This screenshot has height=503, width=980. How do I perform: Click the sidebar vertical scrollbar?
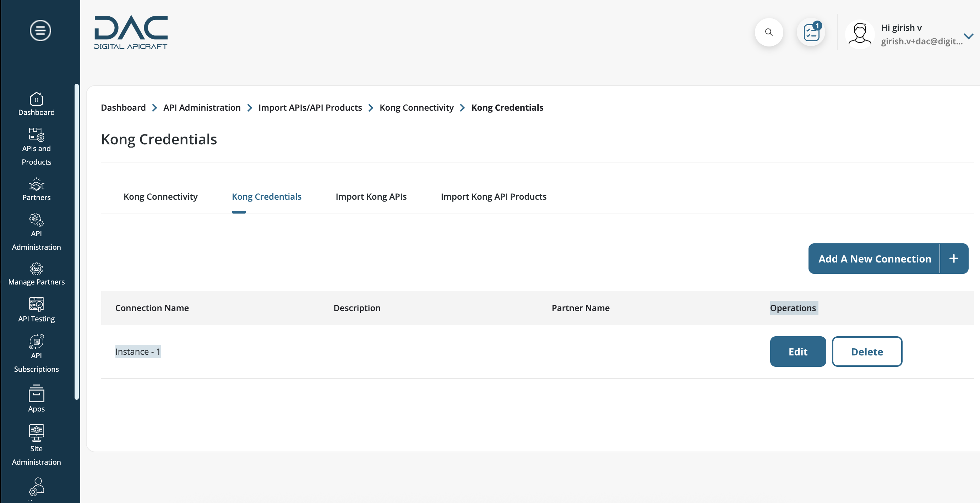76,242
